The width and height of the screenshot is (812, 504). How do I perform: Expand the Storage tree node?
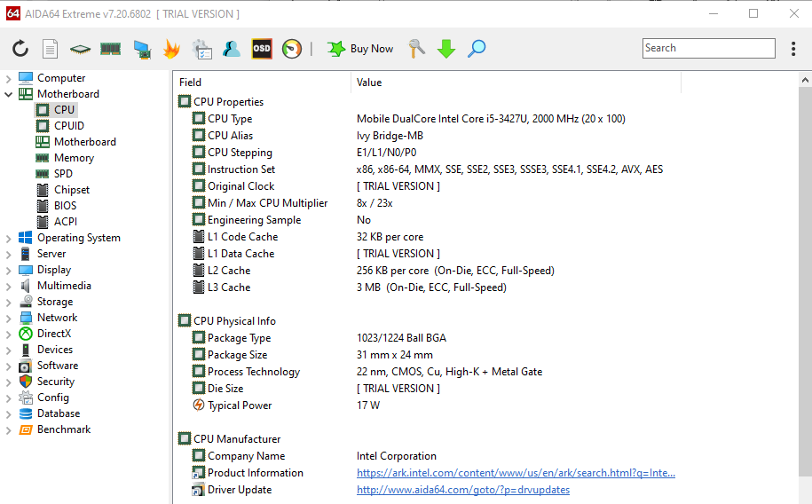point(8,303)
